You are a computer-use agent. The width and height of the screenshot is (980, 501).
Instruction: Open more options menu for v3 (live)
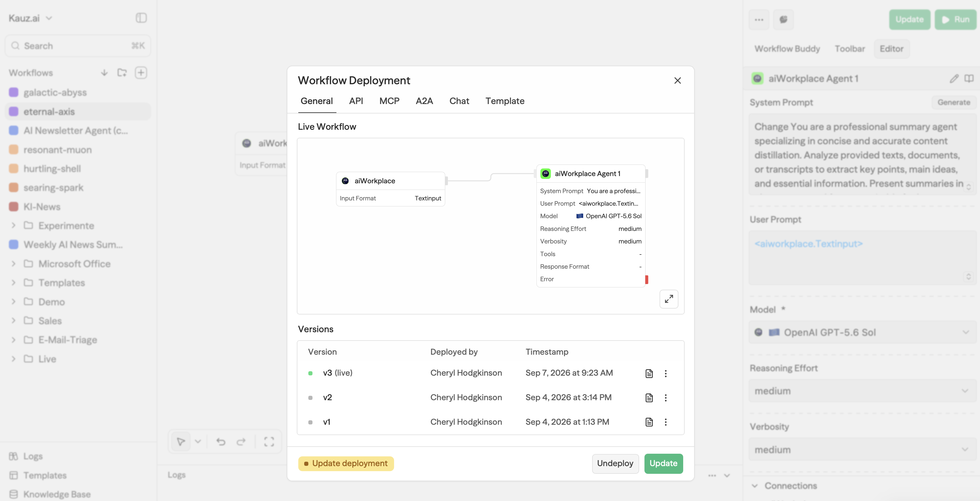tap(665, 373)
